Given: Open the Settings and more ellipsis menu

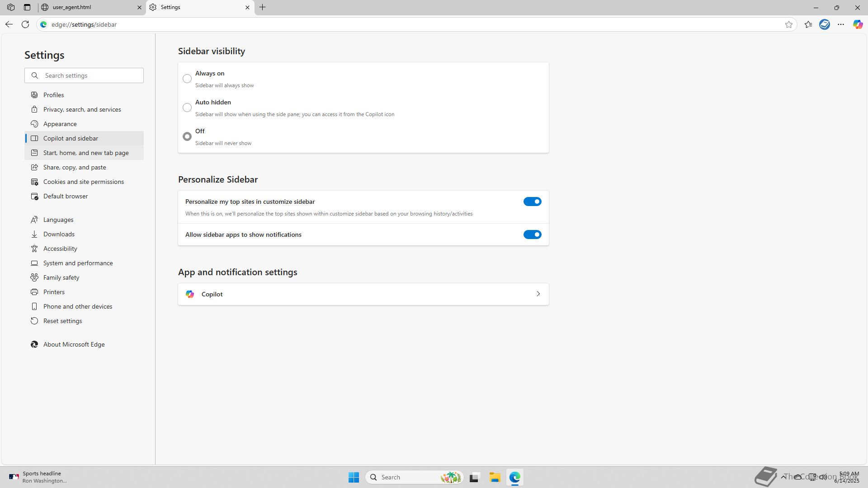Looking at the screenshot, I should pos(841,24).
